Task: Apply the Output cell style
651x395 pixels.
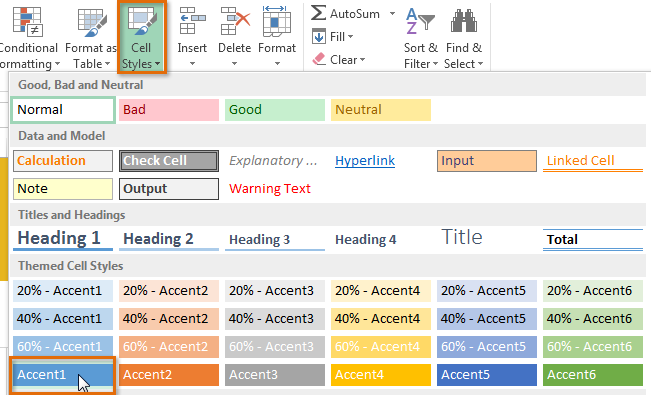Action: pyautogui.click(x=169, y=189)
